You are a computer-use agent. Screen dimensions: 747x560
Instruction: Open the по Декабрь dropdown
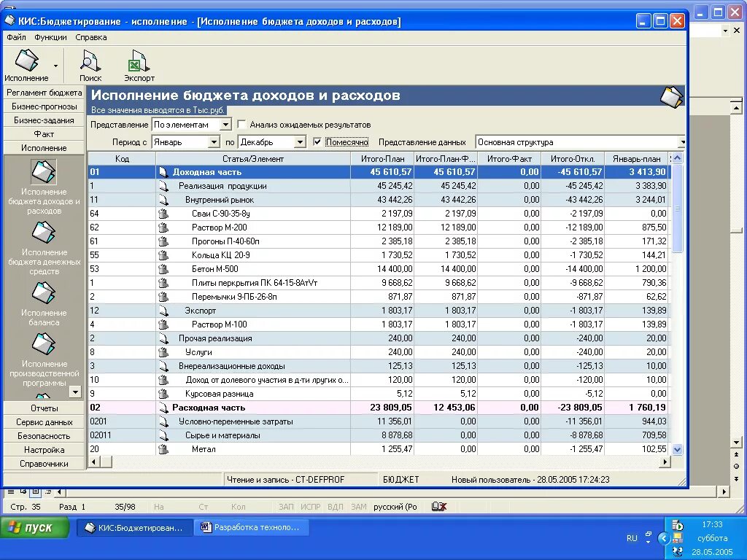(300, 142)
